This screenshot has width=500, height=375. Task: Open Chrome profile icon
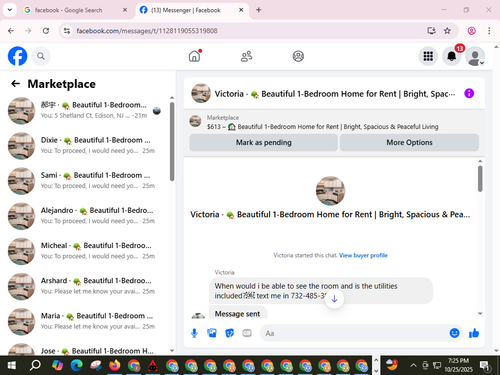(472, 31)
